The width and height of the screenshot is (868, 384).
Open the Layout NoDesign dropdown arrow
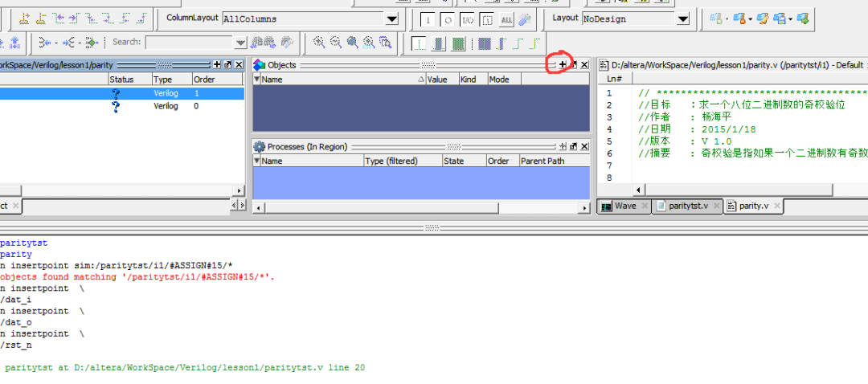click(x=683, y=18)
